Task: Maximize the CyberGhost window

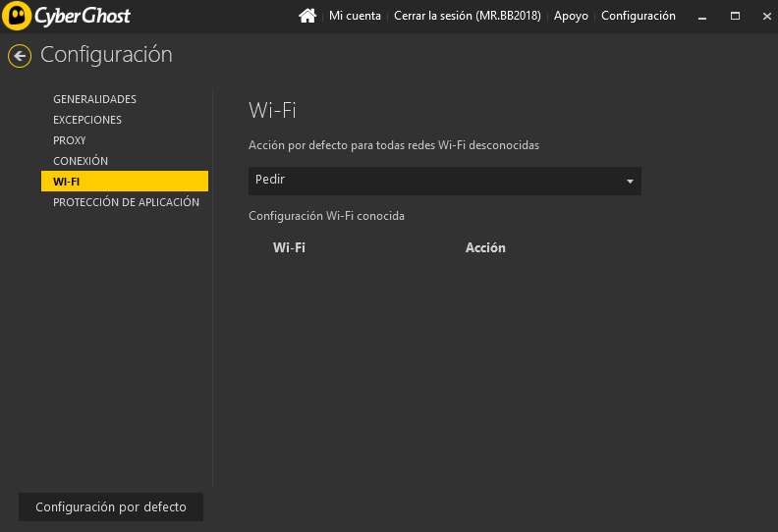Action: pyautogui.click(x=735, y=17)
